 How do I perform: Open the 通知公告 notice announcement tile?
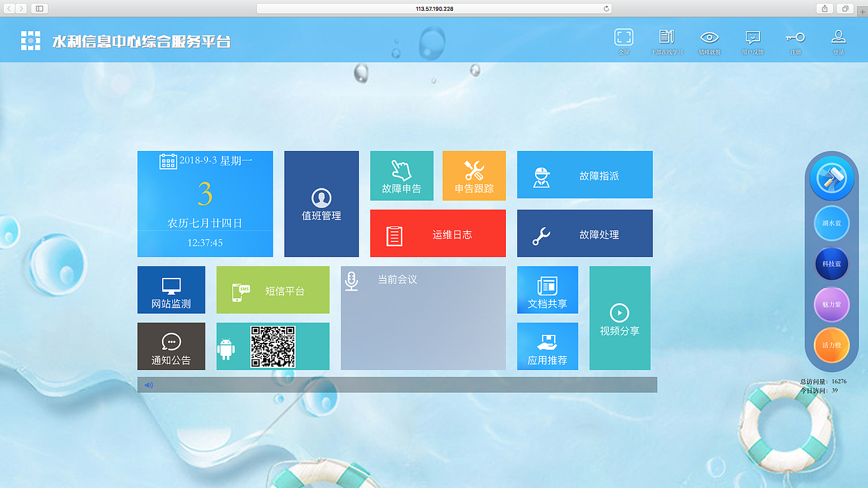[x=171, y=346]
